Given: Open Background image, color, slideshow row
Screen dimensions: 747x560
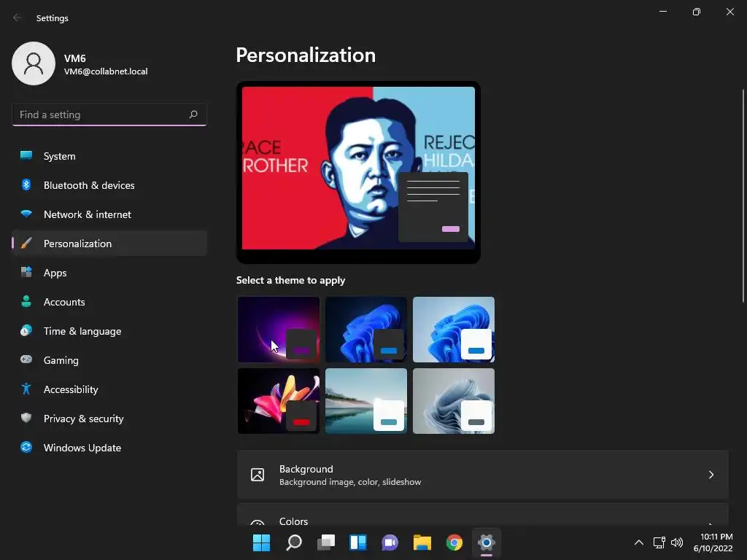Looking at the screenshot, I should 483,475.
